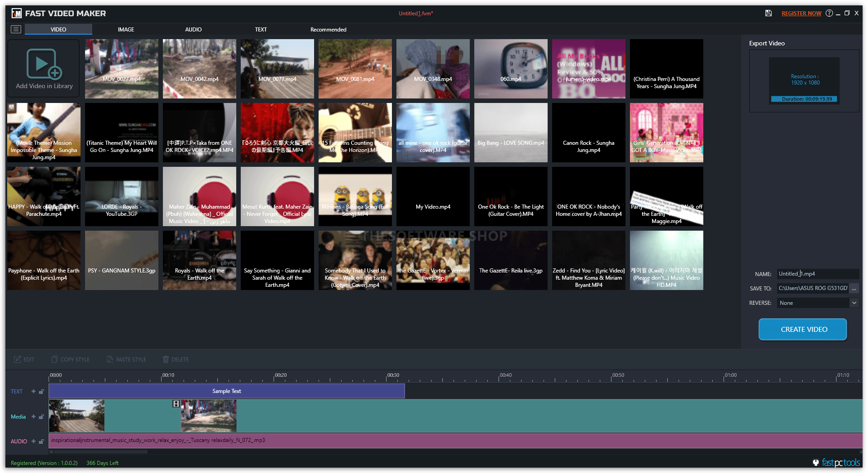The height and width of the screenshot is (473, 868).
Task: Select the Zedd - Find You lyric video thumbnail
Action: click(589, 260)
